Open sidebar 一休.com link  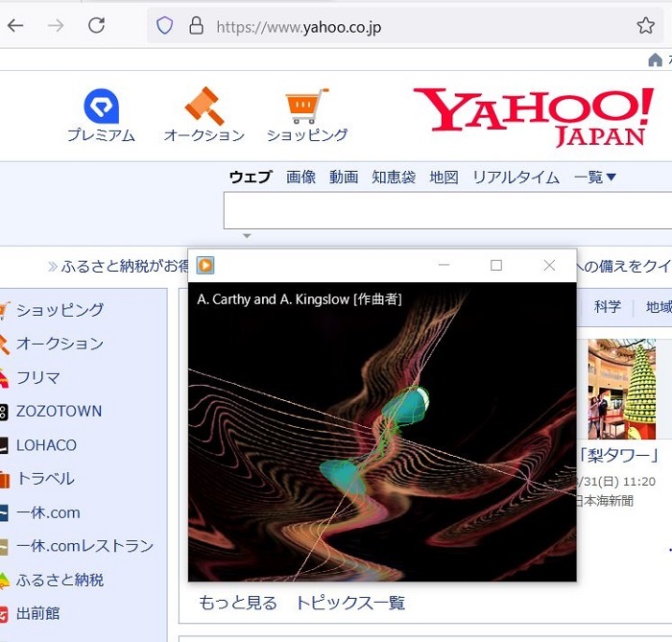pos(48,512)
